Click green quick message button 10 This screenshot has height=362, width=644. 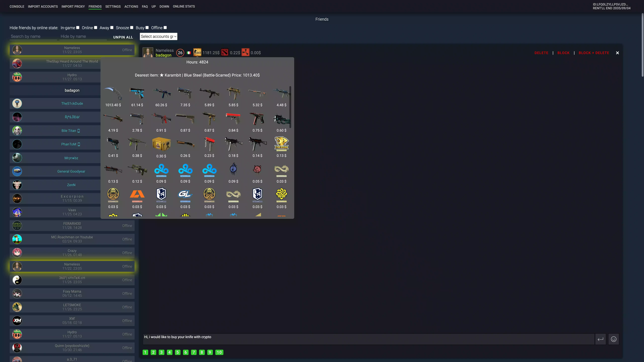(x=219, y=352)
